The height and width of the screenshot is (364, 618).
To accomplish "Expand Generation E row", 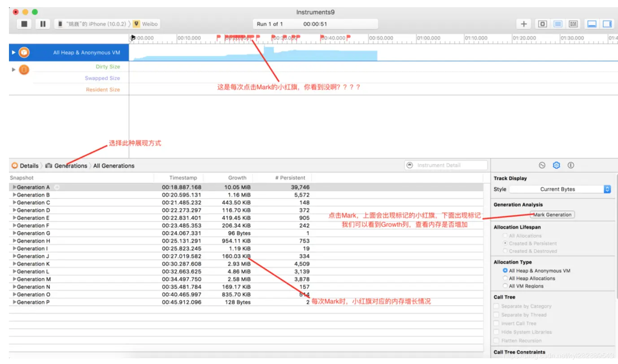I will tap(14, 218).
